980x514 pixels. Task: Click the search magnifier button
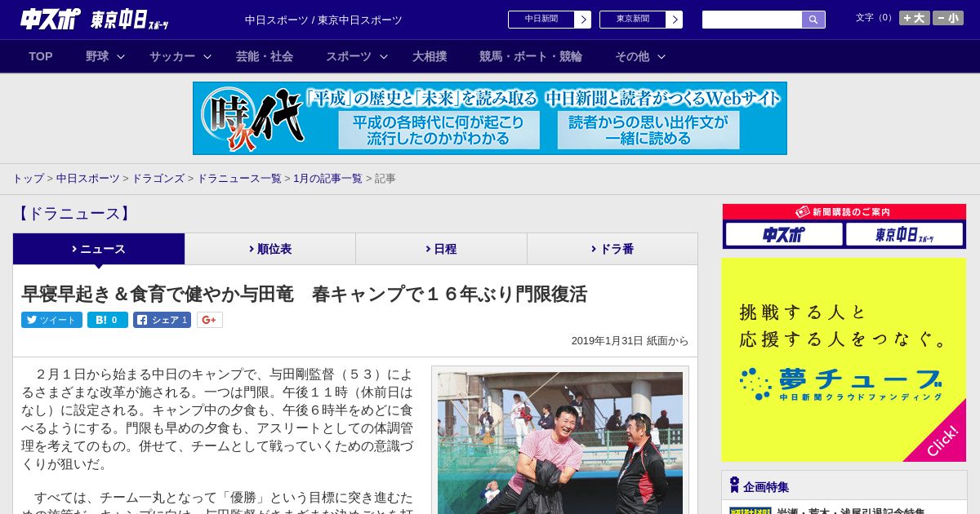click(813, 20)
